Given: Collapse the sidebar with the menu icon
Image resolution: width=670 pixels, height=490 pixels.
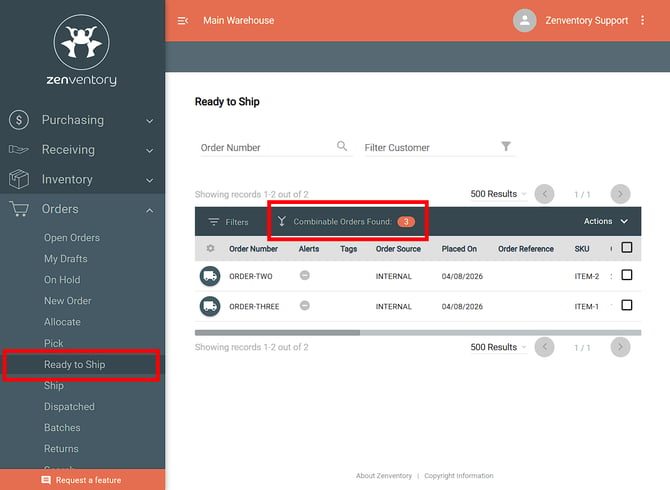Looking at the screenshot, I should point(183,21).
